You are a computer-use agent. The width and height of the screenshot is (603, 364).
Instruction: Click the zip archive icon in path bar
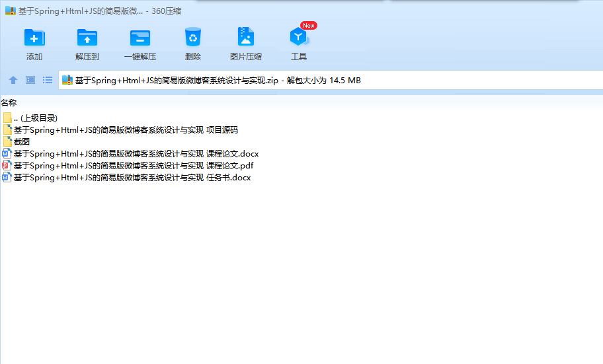pos(67,80)
